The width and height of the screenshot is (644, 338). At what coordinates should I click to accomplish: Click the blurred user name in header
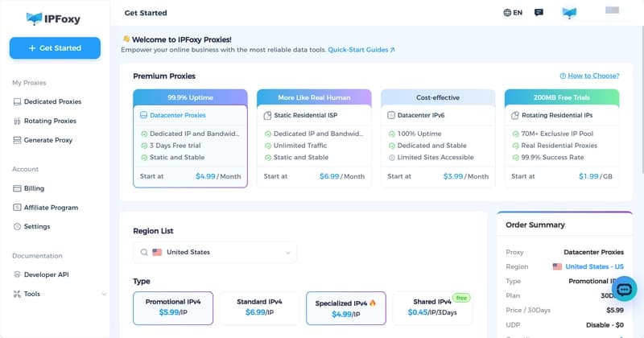[x=612, y=10]
